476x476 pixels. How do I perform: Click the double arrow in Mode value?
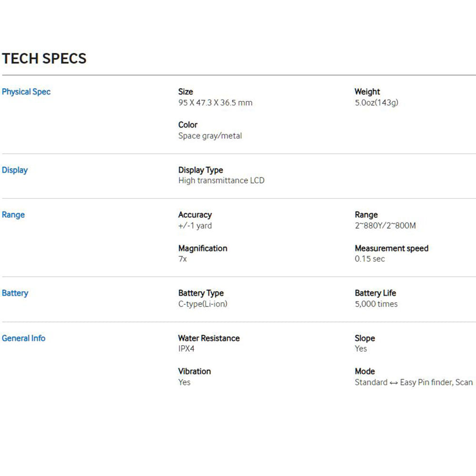[x=394, y=383]
